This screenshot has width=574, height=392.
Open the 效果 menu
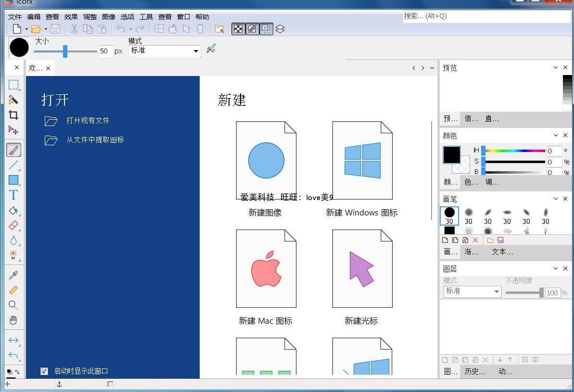pyautogui.click(x=71, y=17)
